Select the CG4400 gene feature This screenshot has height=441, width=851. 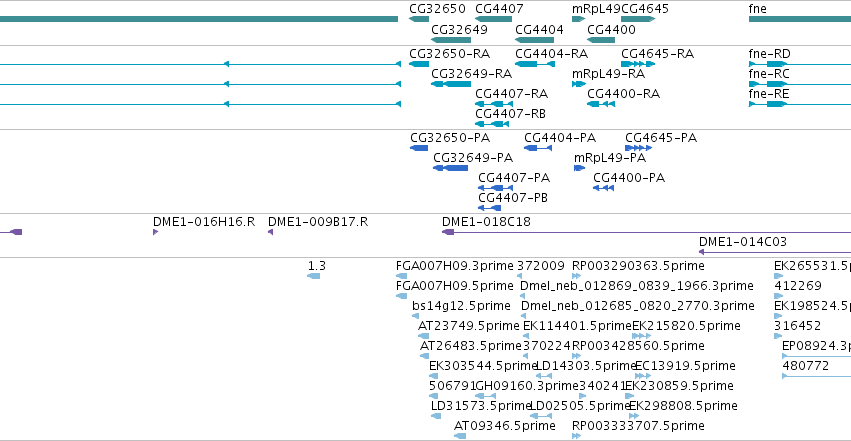coord(601,40)
